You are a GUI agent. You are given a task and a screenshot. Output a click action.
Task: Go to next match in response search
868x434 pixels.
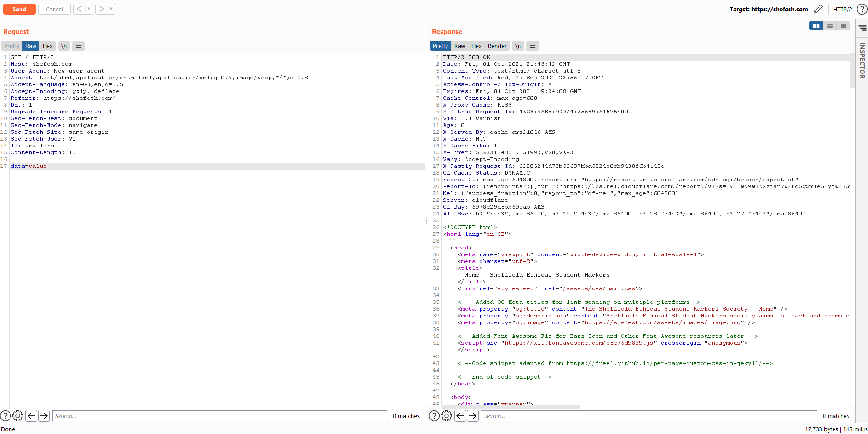tap(473, 416)
